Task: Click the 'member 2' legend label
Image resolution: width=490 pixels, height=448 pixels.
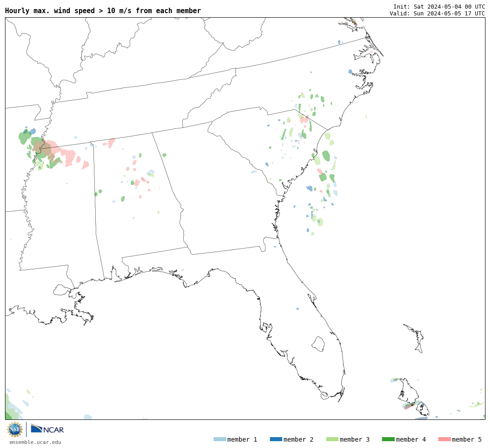Action: [x=299, y=439]
